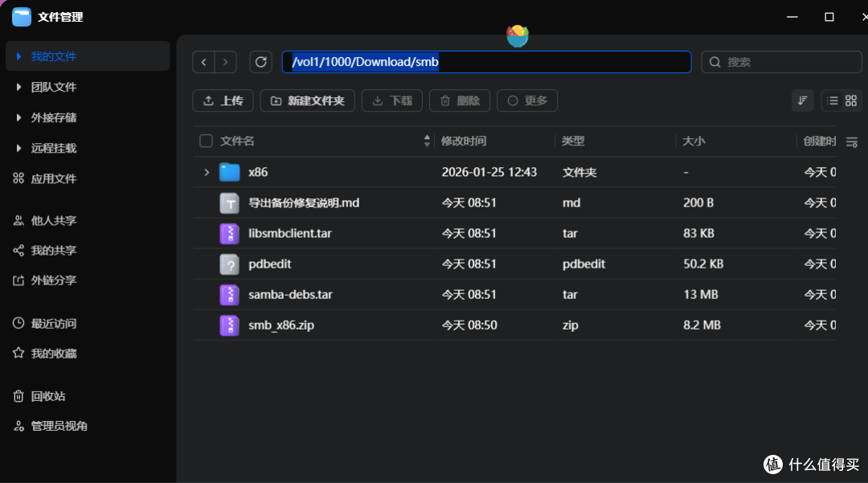
Task: Click the 200 B size cell
Action: pos(698,203)
